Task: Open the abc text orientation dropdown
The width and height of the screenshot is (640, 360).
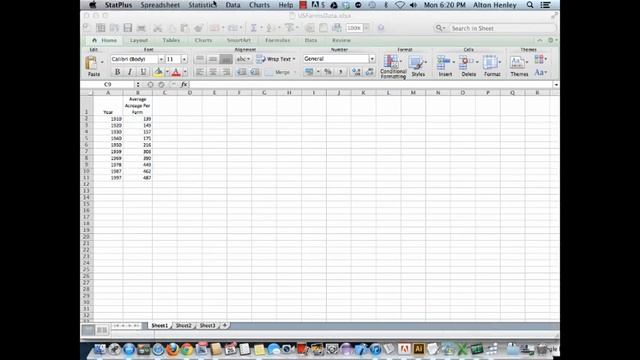Action: [x=243, y=59]
